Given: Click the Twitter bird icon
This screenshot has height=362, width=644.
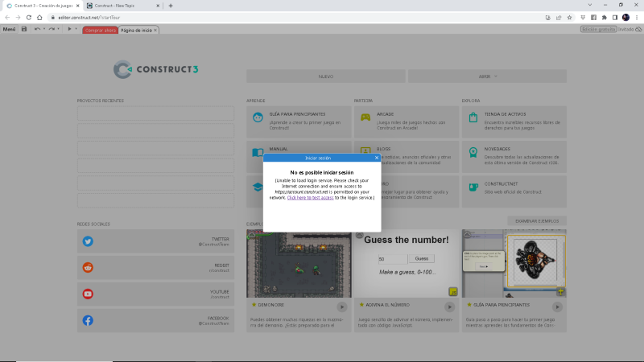Looking at the screenshot, I should 88,241.
